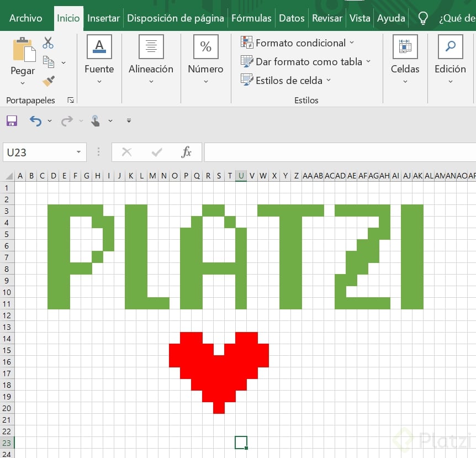
Task: Switch to the Datos tab
Action: tap(292, 18)
